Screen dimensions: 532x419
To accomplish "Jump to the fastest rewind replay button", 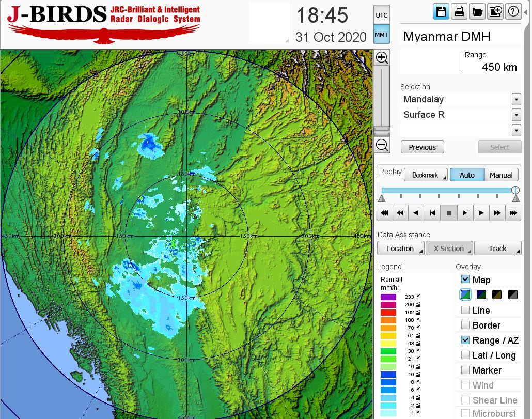I will [384, 212].
